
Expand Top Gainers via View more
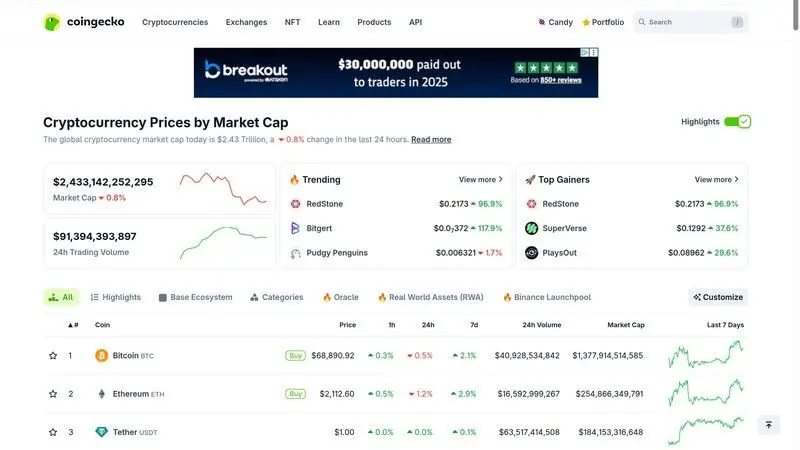click(x=716, y=180)
